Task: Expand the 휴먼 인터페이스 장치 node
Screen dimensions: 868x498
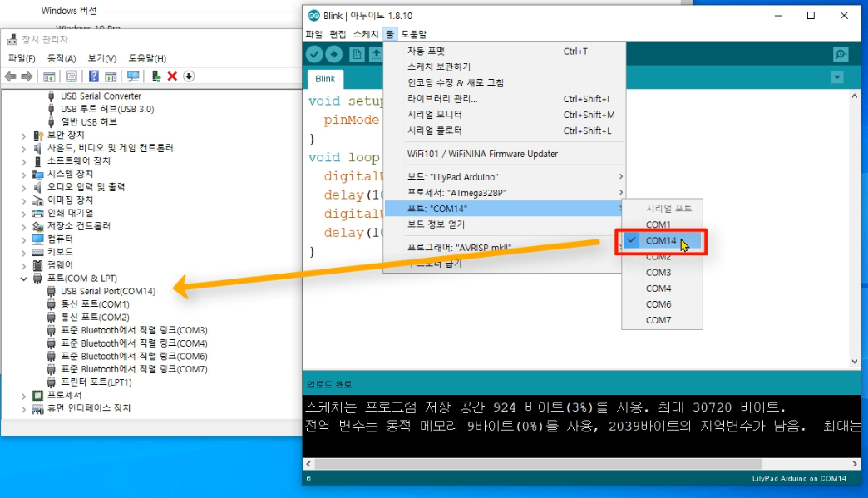Action: 24,409
